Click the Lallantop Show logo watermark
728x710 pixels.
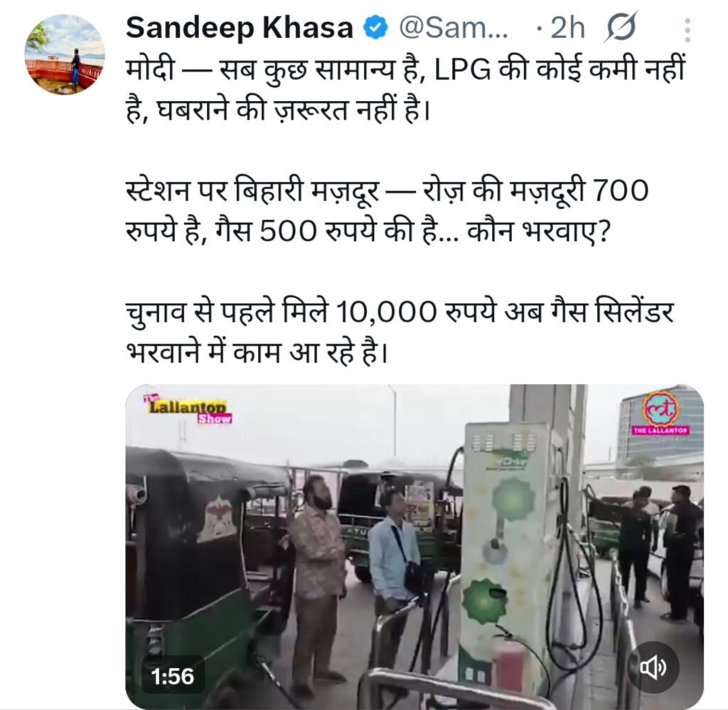[x=188, y=408]
